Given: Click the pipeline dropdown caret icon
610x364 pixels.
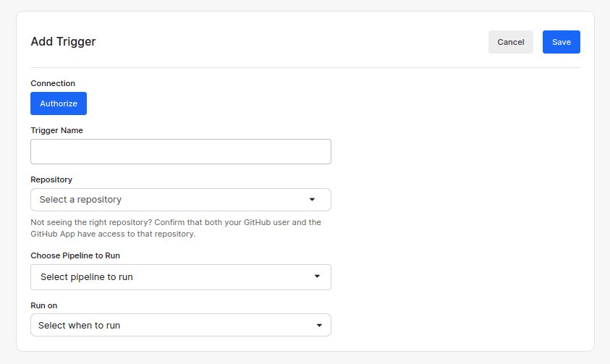Looking at the screenshot, I should tap(317, 276).
